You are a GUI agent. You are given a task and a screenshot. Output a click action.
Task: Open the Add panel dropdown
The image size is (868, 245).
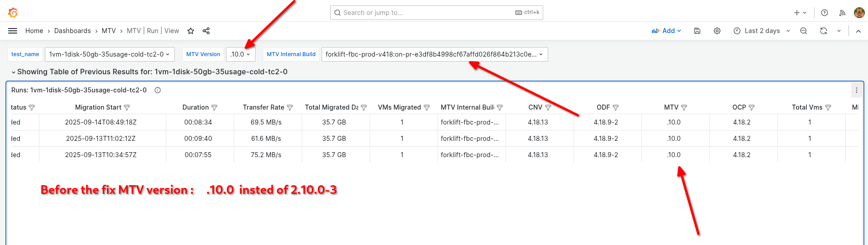(x=666, y=31)
